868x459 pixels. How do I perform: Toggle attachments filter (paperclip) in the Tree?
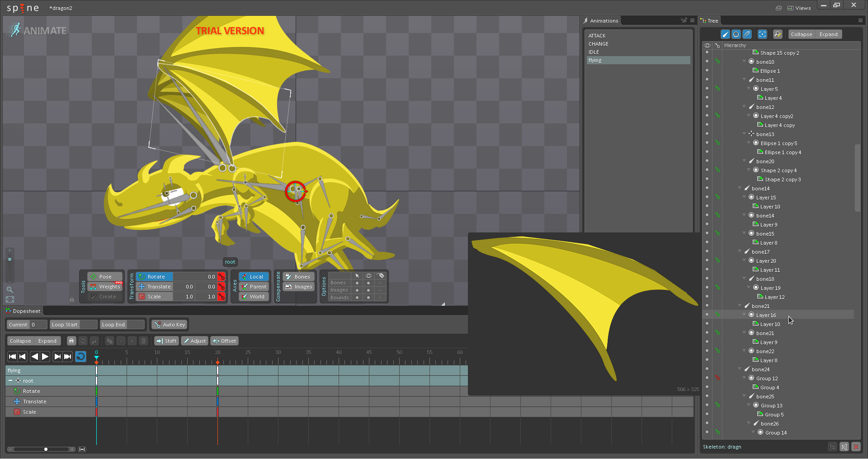(x=747, y=34)
